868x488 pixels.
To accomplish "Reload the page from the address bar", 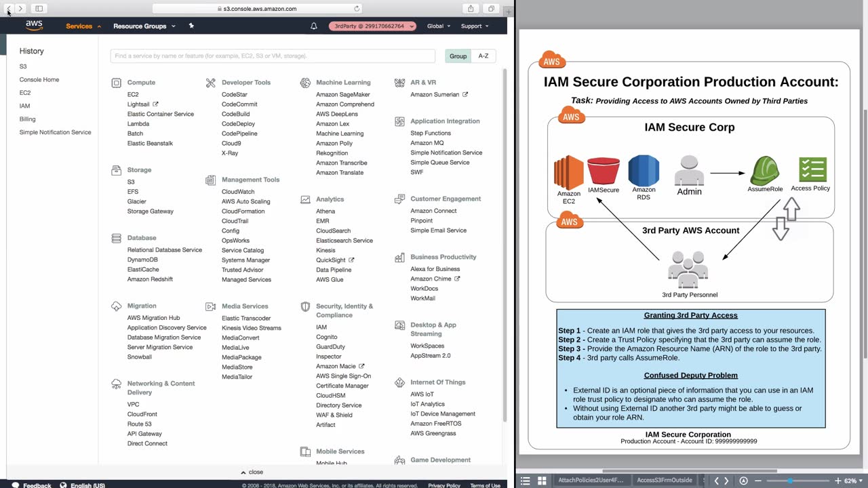I will click(357, 9).
